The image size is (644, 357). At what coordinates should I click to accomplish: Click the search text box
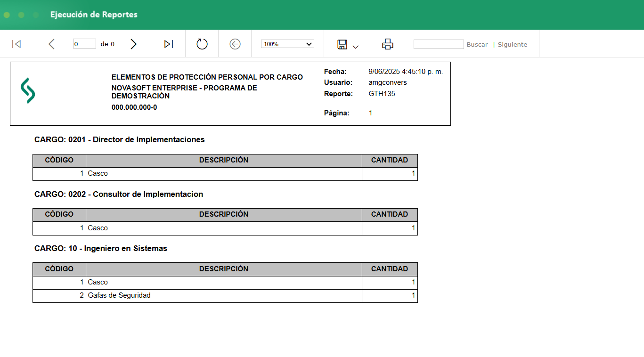[439, 44]
